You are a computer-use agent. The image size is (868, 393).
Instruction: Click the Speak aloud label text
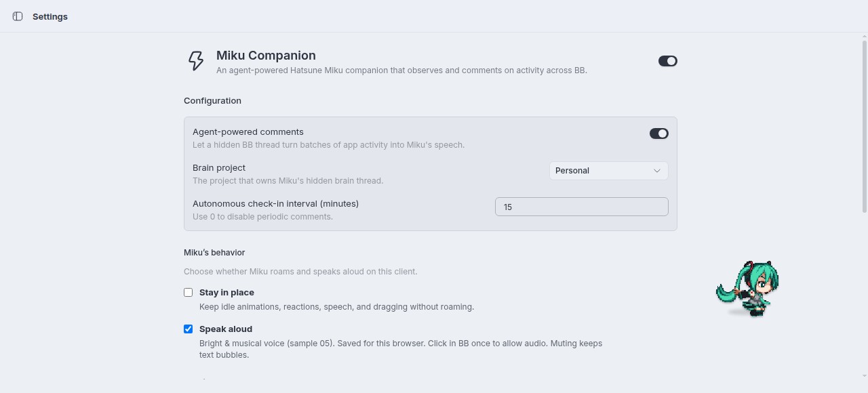tap(226, 329)
